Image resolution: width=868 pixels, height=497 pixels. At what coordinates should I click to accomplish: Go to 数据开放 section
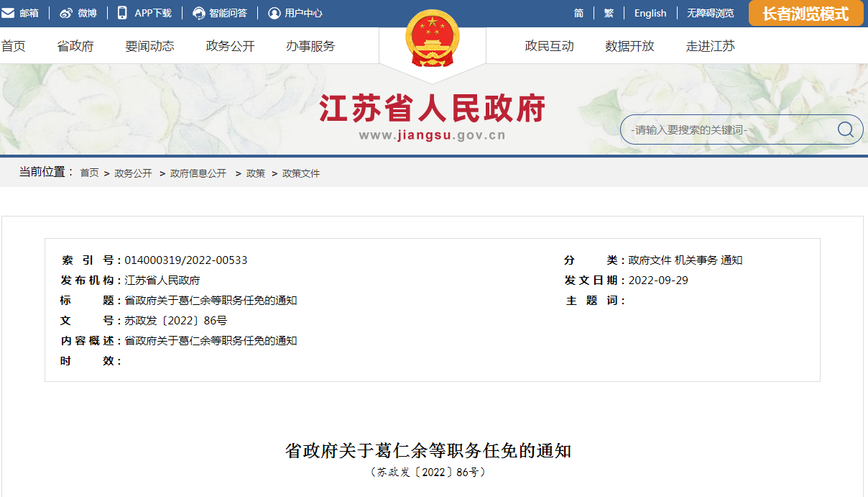(x=629, y=46)
